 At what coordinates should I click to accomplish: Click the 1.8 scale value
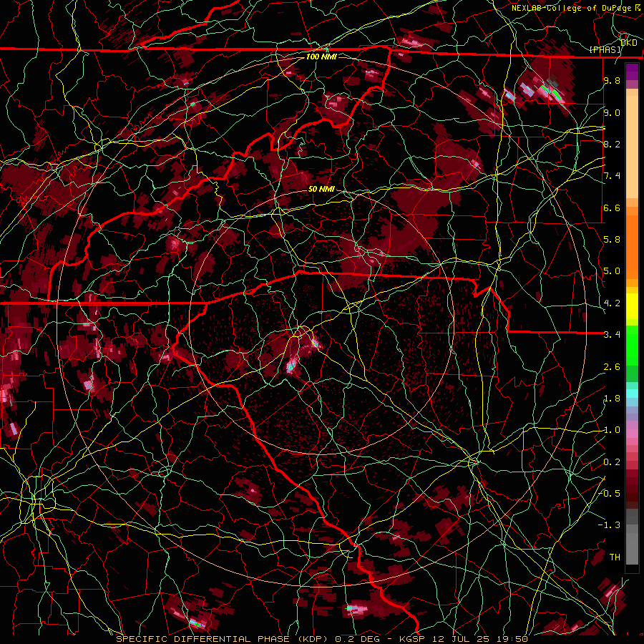612,399
